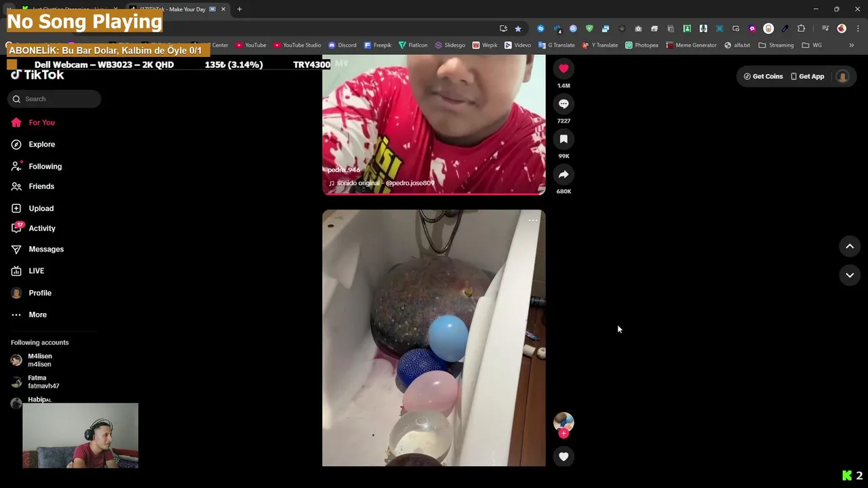The height and width of the screenshot is (488, 868).
Task: Close the TikTok browser tab
Action: click(223, 9)
